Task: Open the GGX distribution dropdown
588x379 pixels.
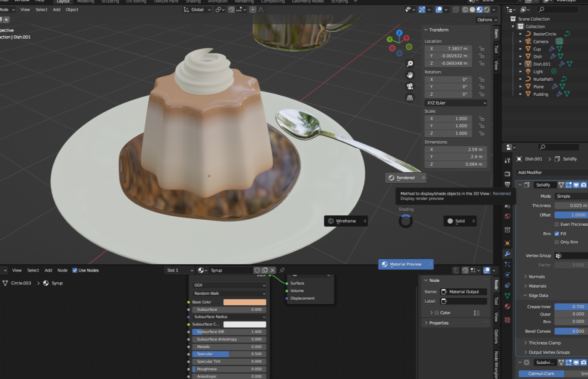Action: [229, 285]
